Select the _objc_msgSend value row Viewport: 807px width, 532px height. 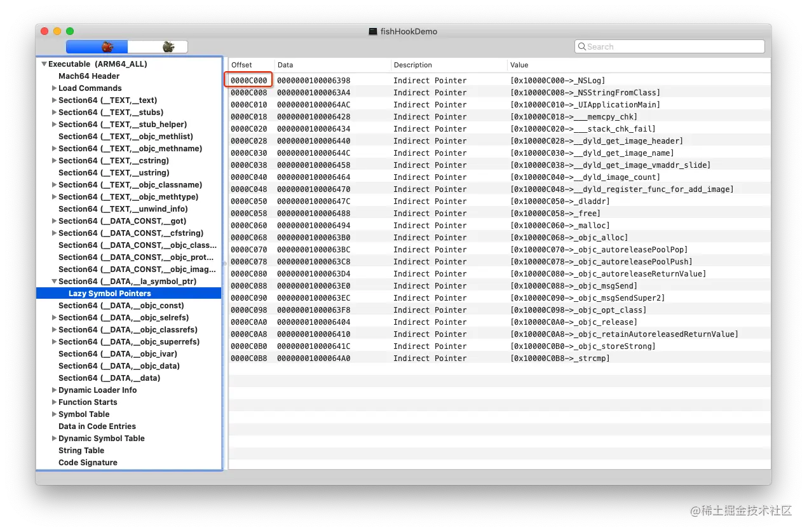[x=574, y=286]
